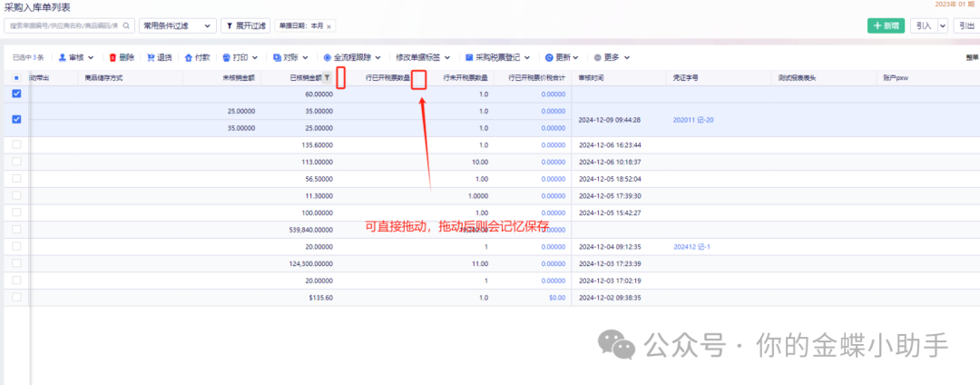Click the 删除 trash icon button
Viewport: 980px width, 385px height.
[113, 57]
